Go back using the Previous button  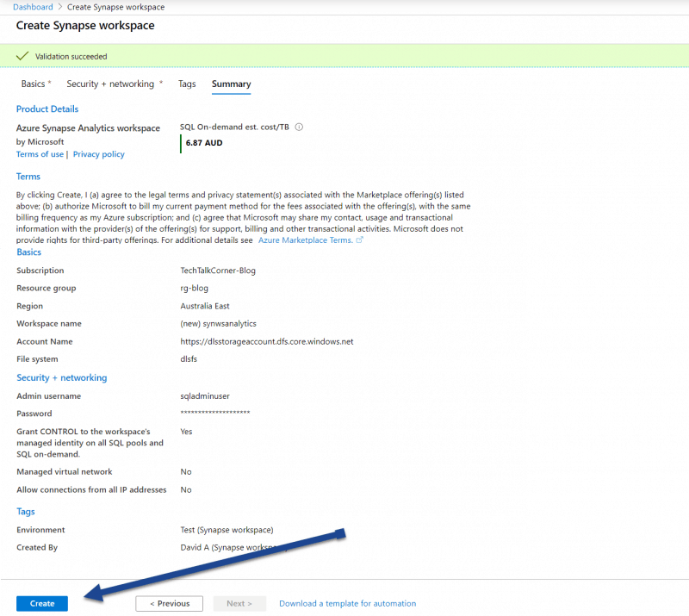169,603
